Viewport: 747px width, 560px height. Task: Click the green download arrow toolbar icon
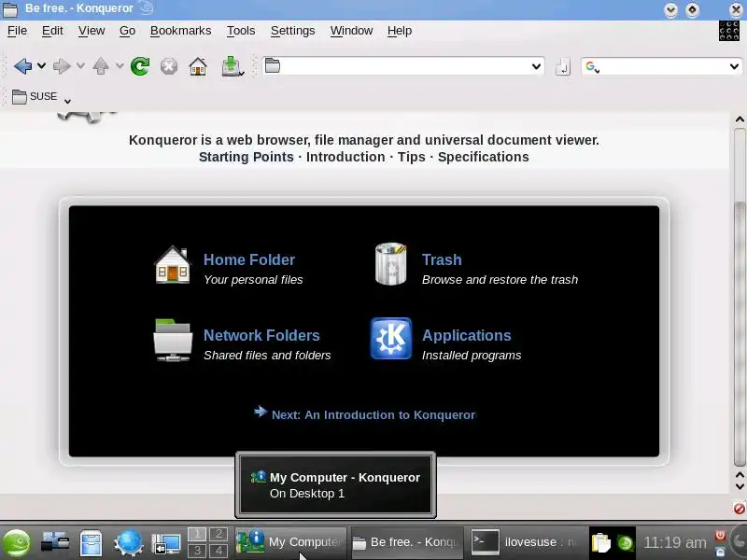pyautogui.click(x=232, y=66)
